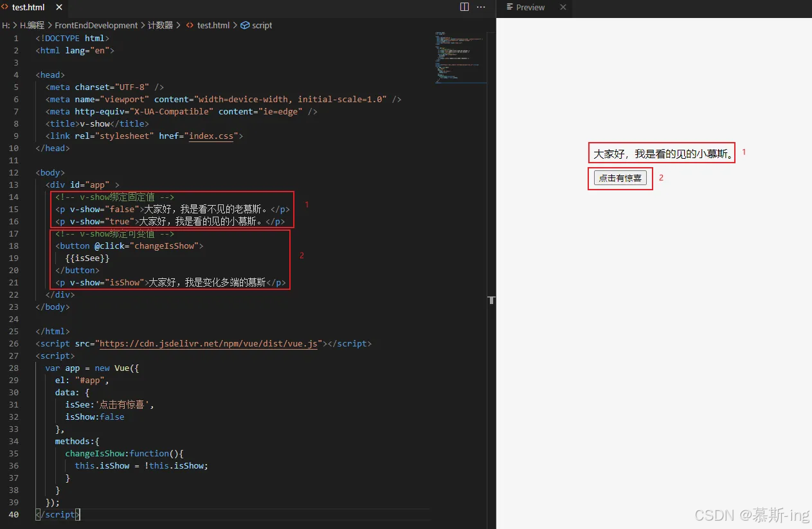Image resolution: width=812 pixels, height=529 pixels.
Task: Click the H: drive breadcrumb
Action: [6, 25]
